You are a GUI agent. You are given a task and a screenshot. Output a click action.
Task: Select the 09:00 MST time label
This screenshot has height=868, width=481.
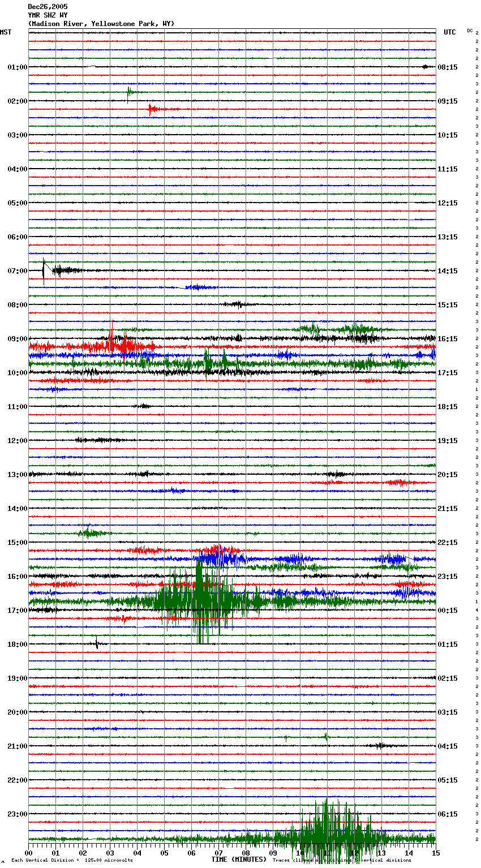coord(18,339)
